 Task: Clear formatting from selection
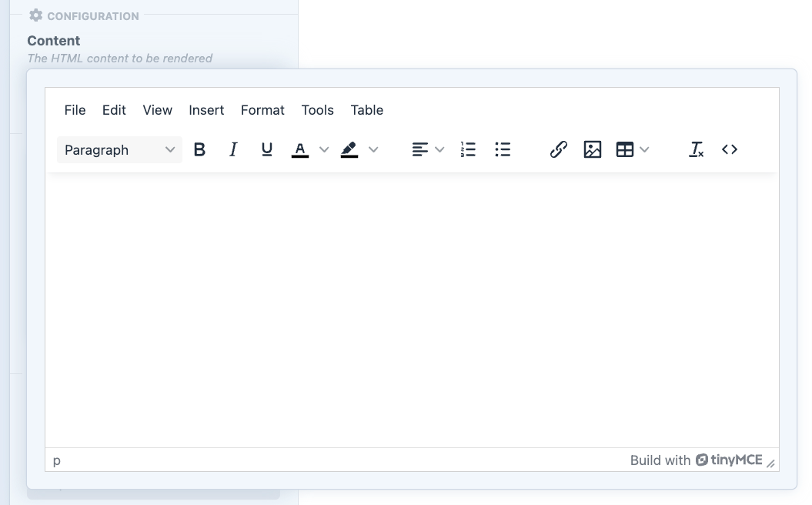pos(696,150)
